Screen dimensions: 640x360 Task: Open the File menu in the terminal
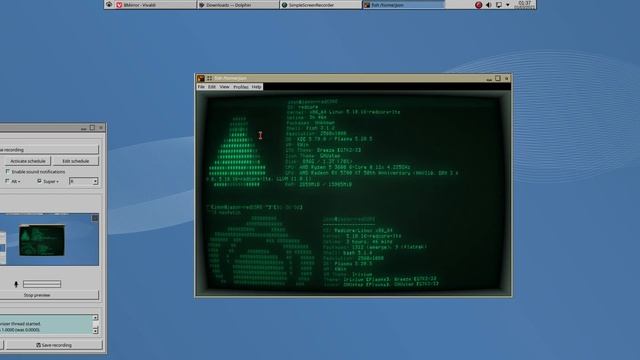click(201, 87)
